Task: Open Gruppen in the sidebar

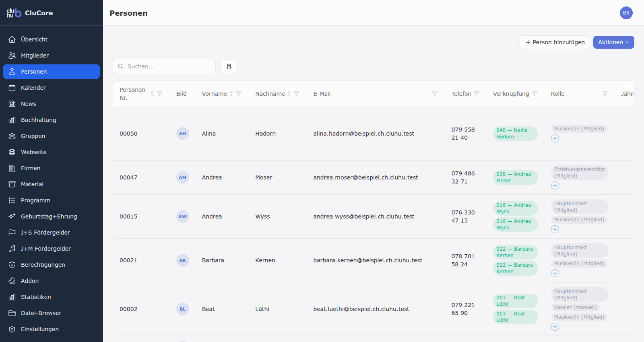Action: 52,136
